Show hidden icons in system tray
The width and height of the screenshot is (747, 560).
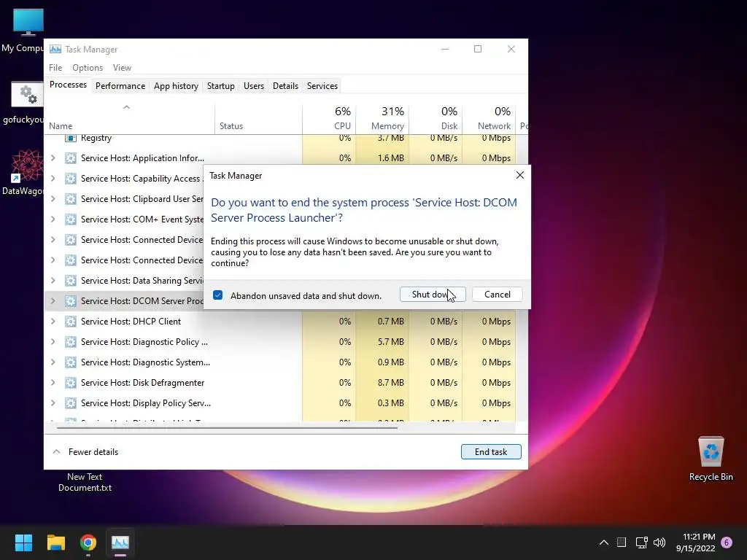(603, 542)
